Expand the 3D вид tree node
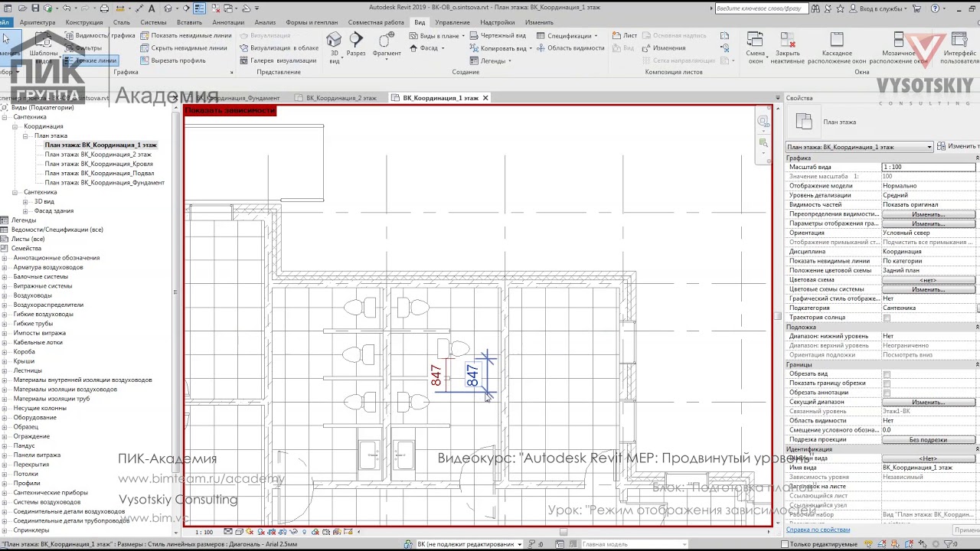980x551 pixels. [25, 201]
